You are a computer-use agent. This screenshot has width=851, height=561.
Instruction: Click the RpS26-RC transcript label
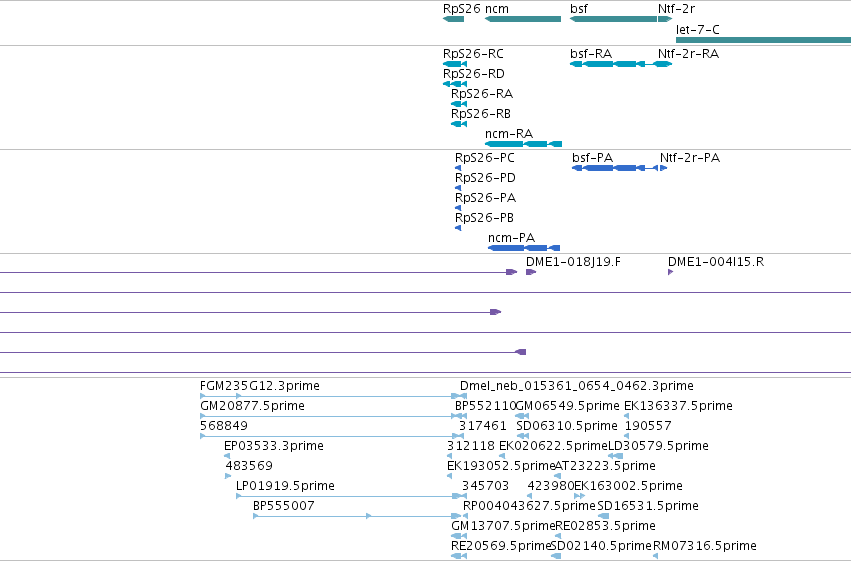pos(473,54)
